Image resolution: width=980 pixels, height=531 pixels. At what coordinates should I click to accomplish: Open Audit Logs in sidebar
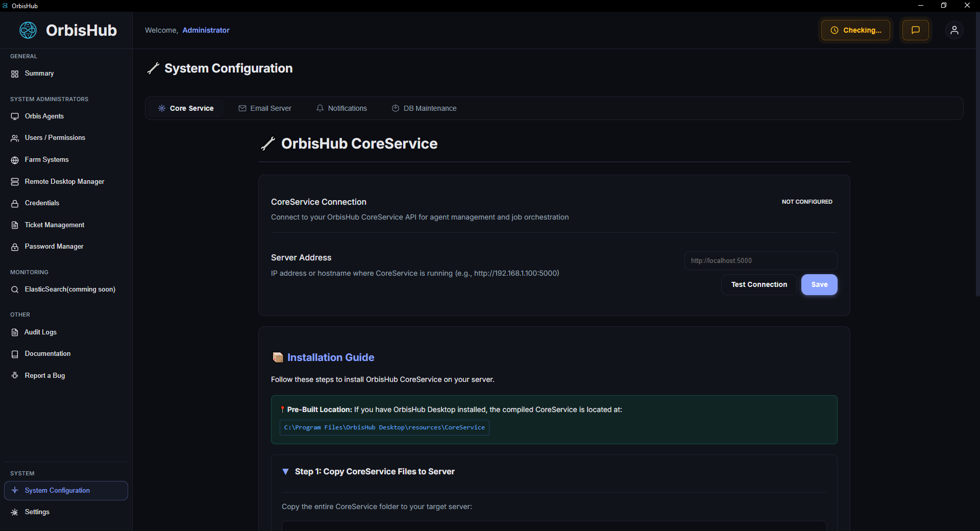click(40, 332)
